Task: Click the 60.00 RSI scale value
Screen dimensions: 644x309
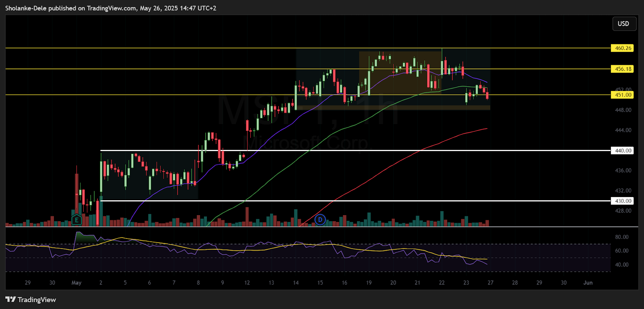Action: point(622,251)
